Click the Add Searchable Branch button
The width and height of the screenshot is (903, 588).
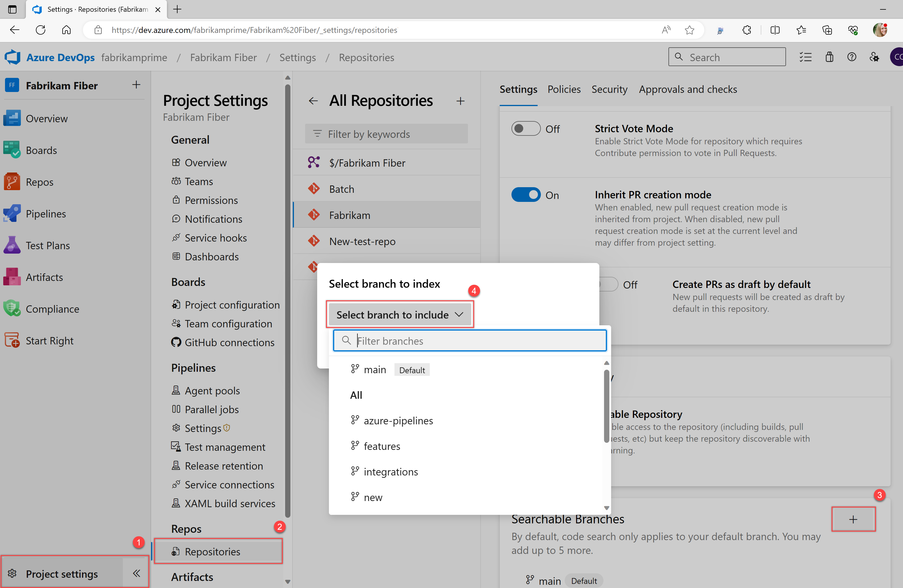854,520
